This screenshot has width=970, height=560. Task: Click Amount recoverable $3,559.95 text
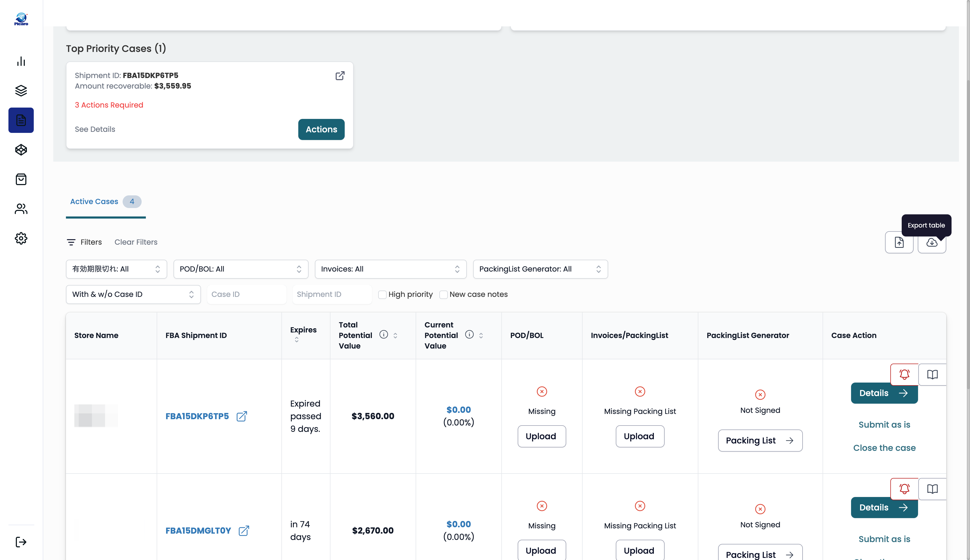coord(133,86)
